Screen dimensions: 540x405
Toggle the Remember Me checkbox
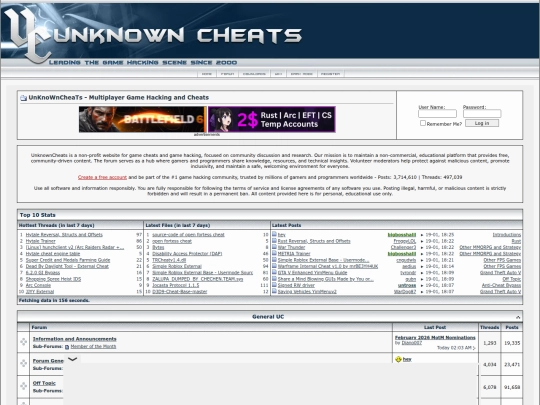click(x=423, y=123)
